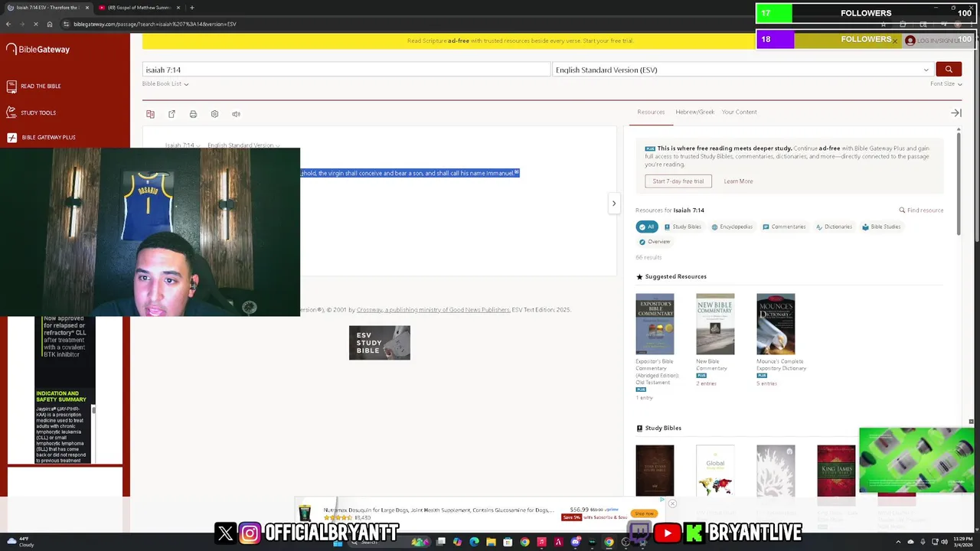Click the Shop now ad button
Image resolution: width=980 pixels, height=551 pixels.
[643, 514]
